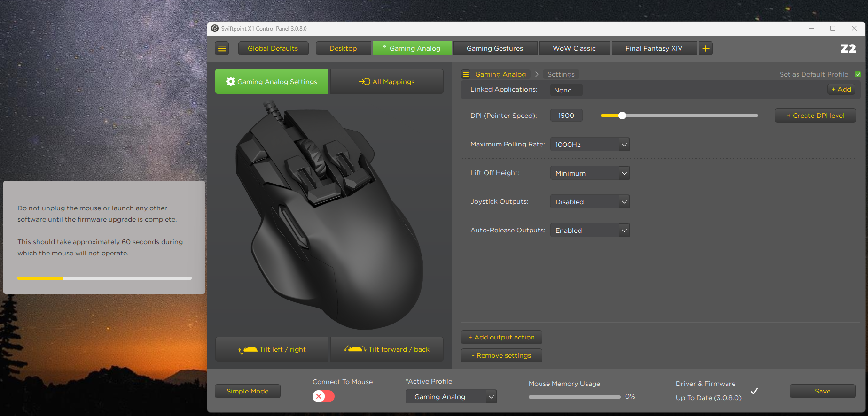Switch to the Global Defaults profile tab
Screen dimensions: 868x416
point(273,48)
